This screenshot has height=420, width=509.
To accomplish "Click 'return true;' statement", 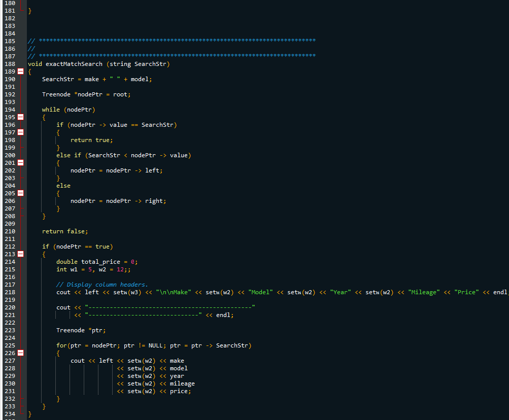I will click(x=91, y=140).
